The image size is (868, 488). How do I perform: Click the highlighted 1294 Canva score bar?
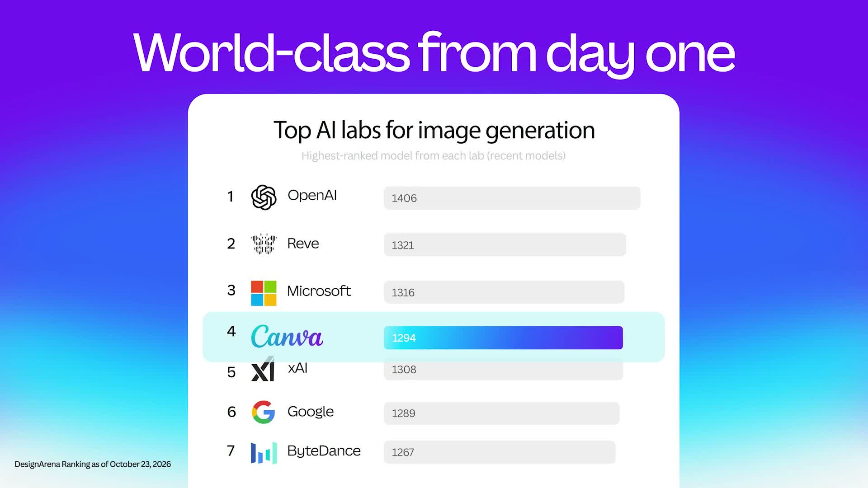tap(503, 338)
